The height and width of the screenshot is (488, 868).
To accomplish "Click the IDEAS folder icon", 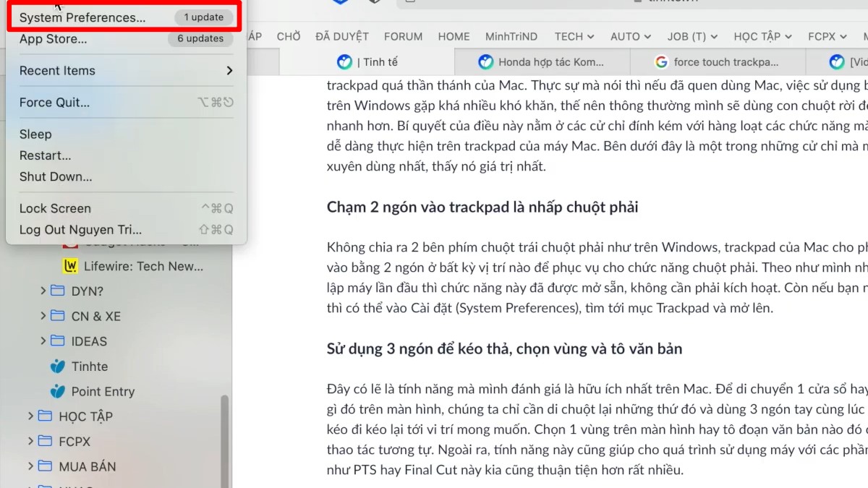I will point(58,341).
